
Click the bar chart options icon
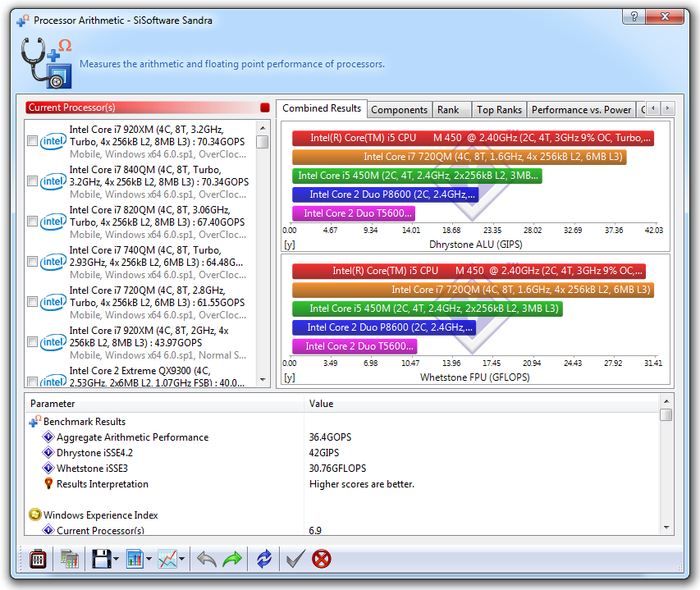pyautogui.click(x=135, y=559)
